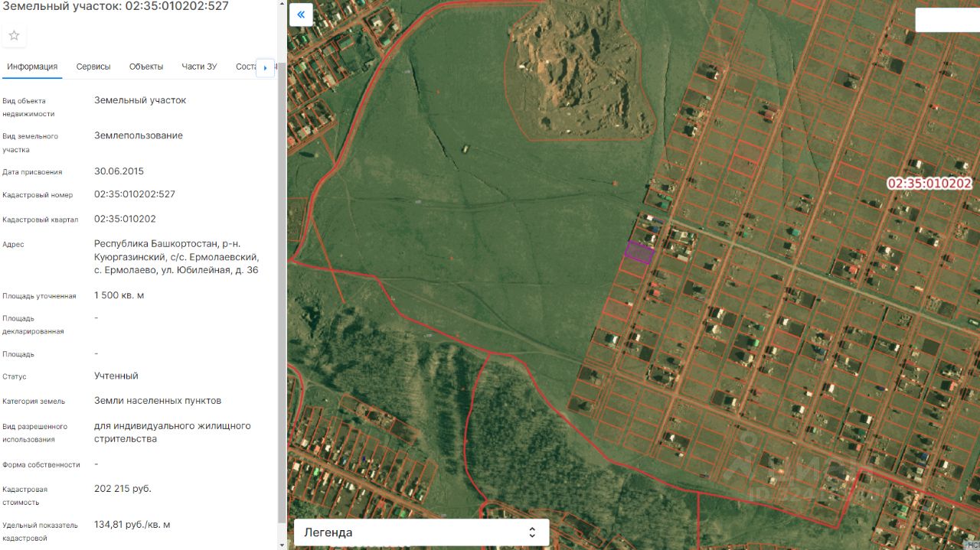This screenshot has width=980, height=550.
Task: Click the panel heading Земельный участок: 02:35:010202:527
Action: pos(115,6)
